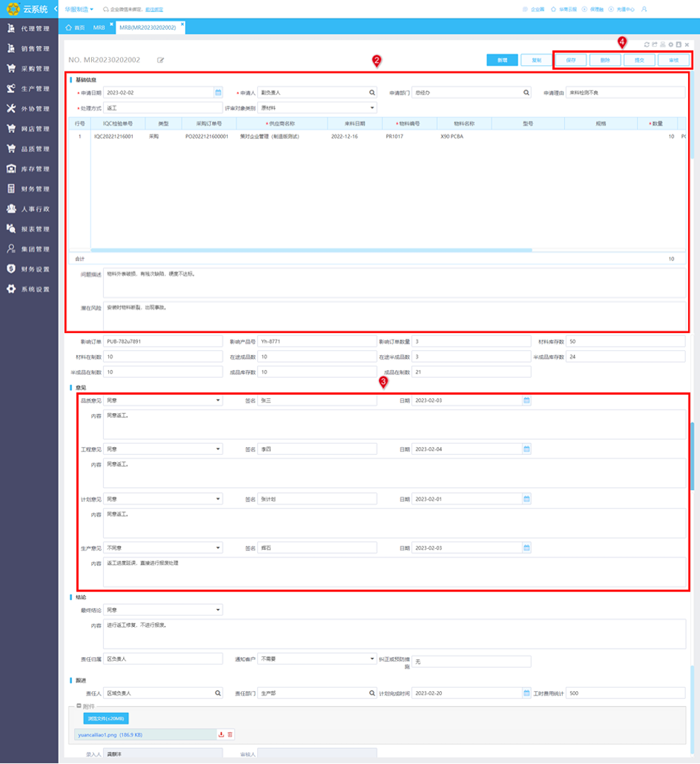This screenshot has height=764, width=700.
Task: Open 系统设置 in the sidebar
Action: (29, 289)
